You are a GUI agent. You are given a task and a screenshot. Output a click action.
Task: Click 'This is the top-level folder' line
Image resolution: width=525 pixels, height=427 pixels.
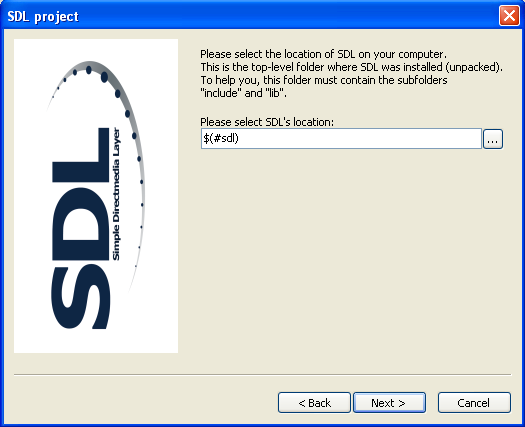pyautogui.click(x=352, y=67)
